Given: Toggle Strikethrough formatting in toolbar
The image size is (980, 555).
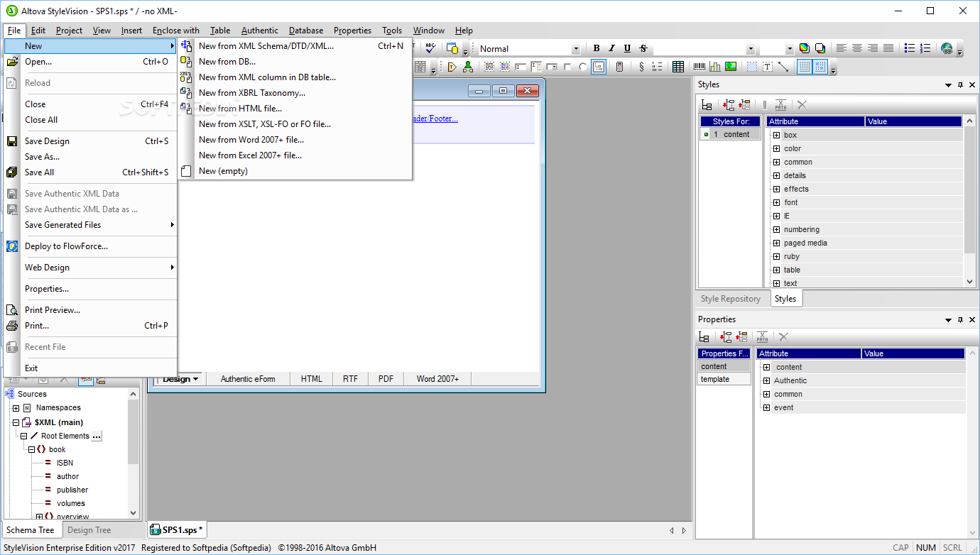Looking at the screenshot, I should [643, 48].
